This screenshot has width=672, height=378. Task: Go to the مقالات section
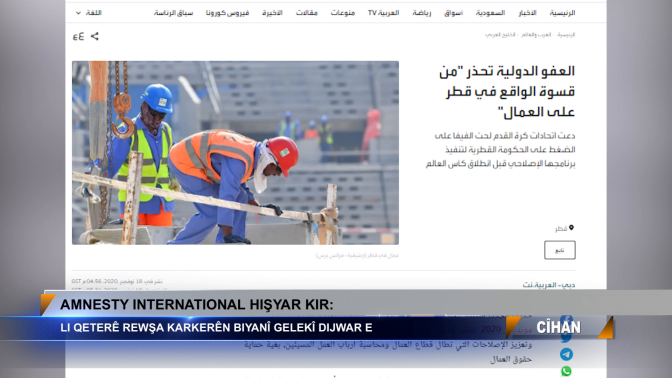click(x=306, y=13)
